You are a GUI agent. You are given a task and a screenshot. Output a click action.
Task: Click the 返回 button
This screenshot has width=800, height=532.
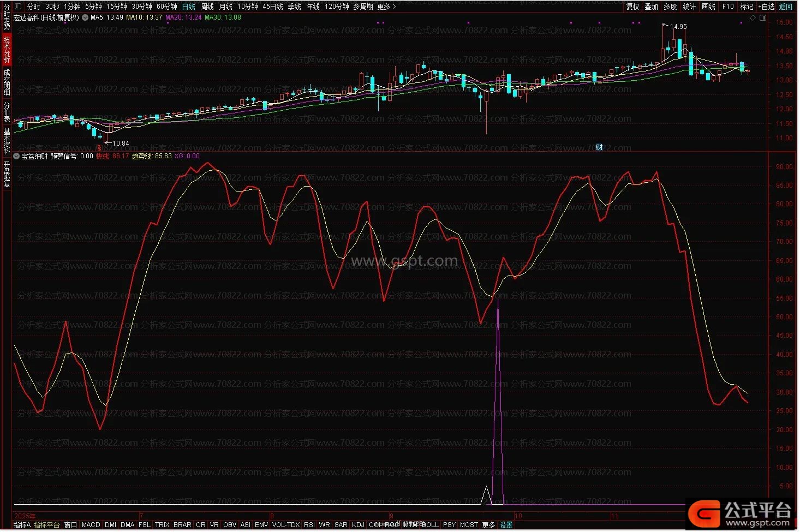(x=785, y=7)
